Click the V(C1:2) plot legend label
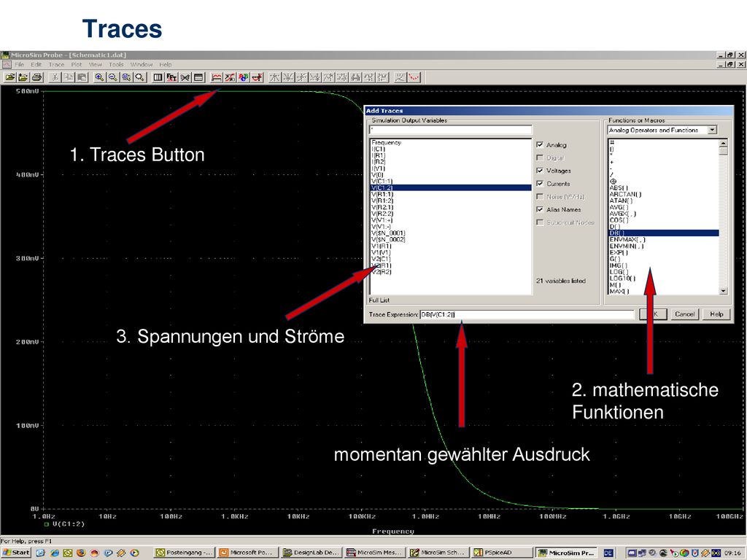The image size is (747, 560). [x=69, y=524]
